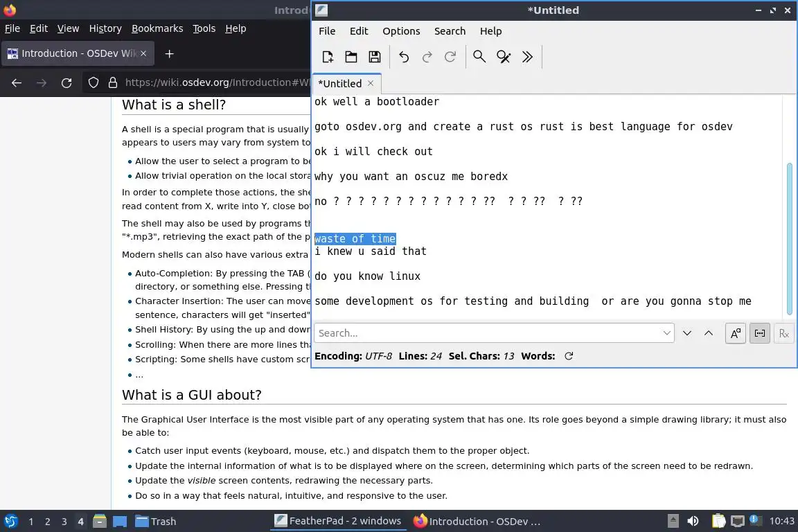The image size is (798, 532).
Task: Click the removable media eject tray icon
Action: pos(673,522)
